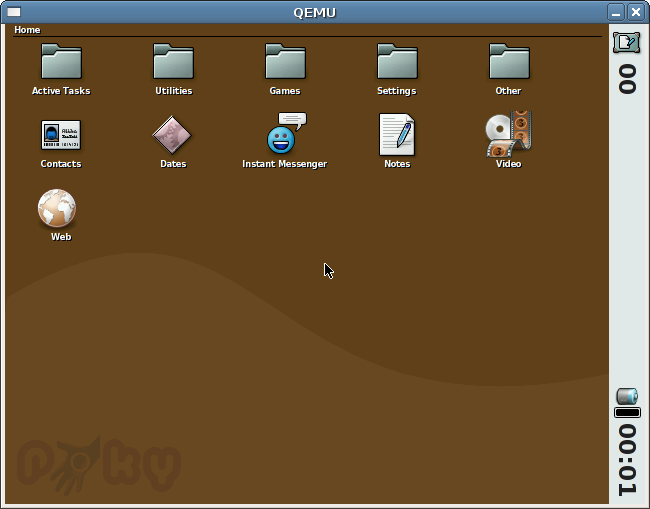Click the notes applet icon in side panel

pos(626,42)
